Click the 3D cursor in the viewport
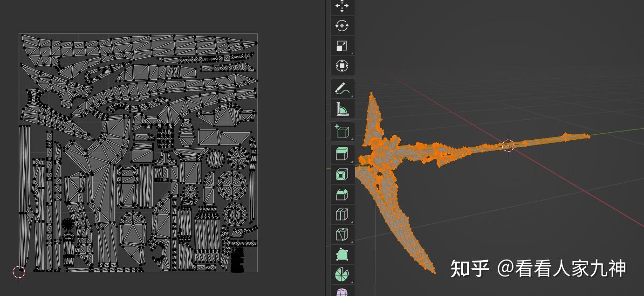Viewport: 644px width, 296px height. (507, 146)
